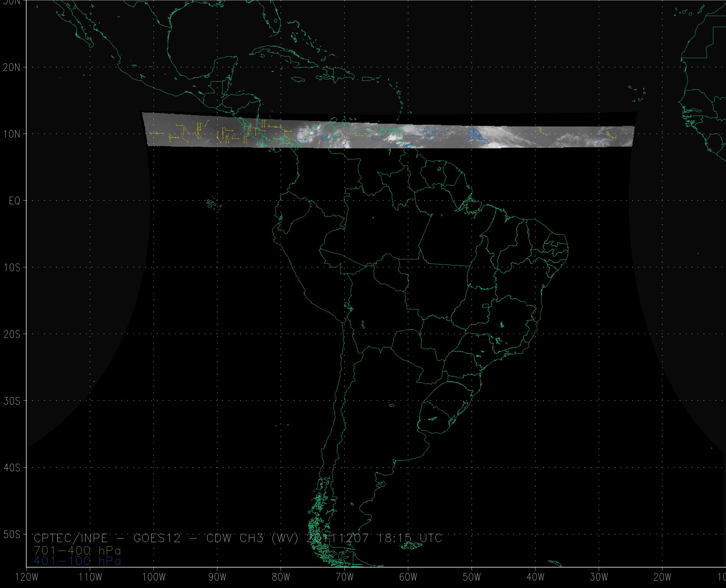This screenshot has width=726, height=588.
Task: Click the 50W longitude label
Action: pyautogui.click(x=472, y=577)
